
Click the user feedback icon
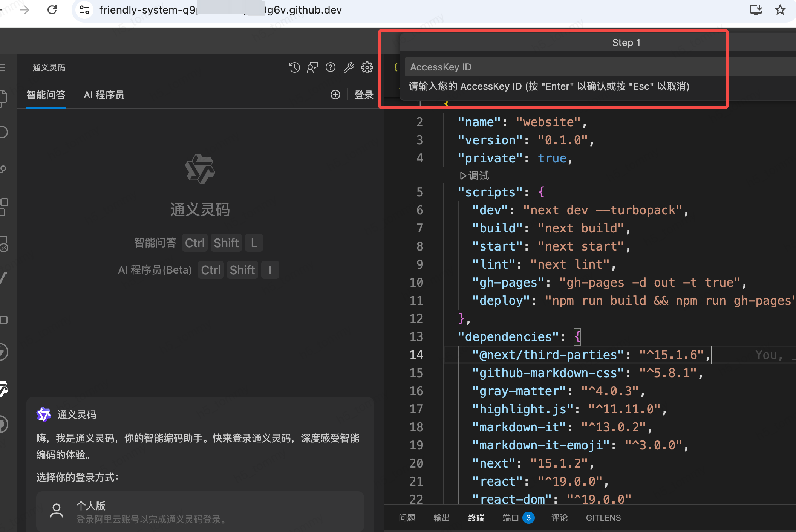(x=312, y=67)
